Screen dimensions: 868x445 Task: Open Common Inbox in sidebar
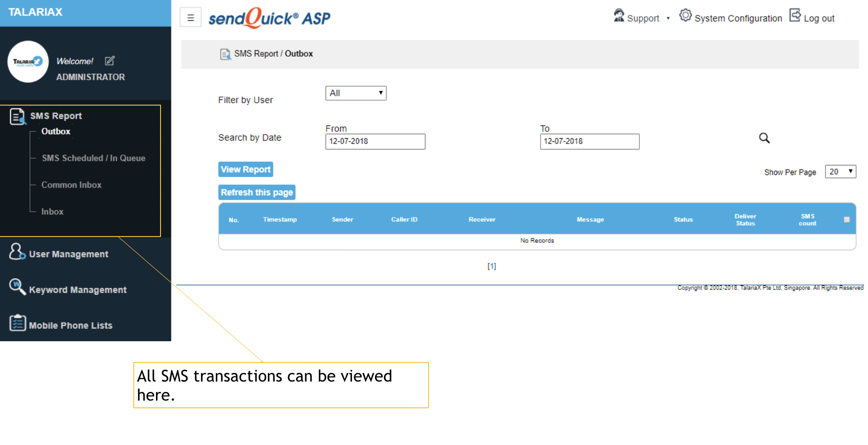click(71, 185)
